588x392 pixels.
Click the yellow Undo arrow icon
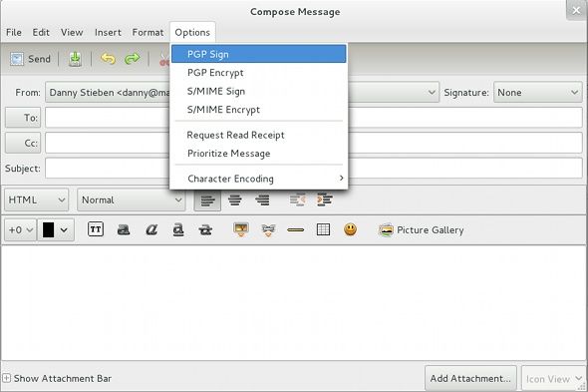point(108,59)
